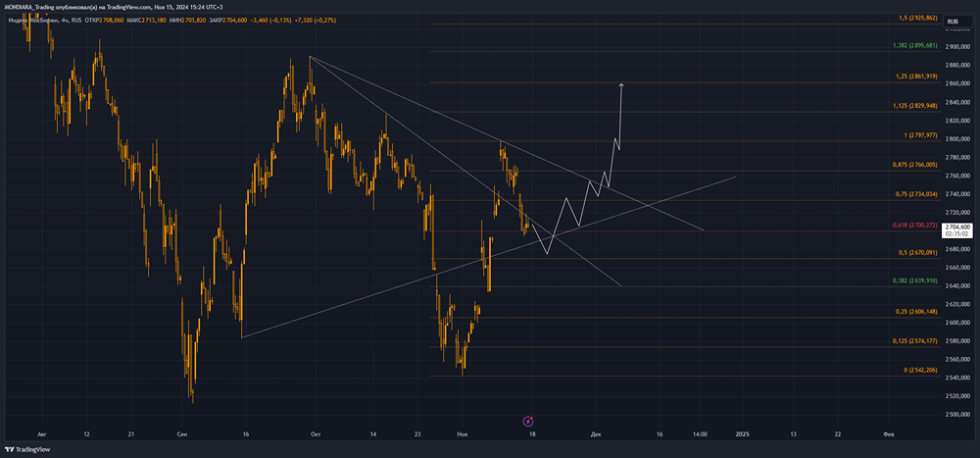Click the low price value 2 703,820
Viewport: 980px width, 458px height.
(x=193, y=20)
